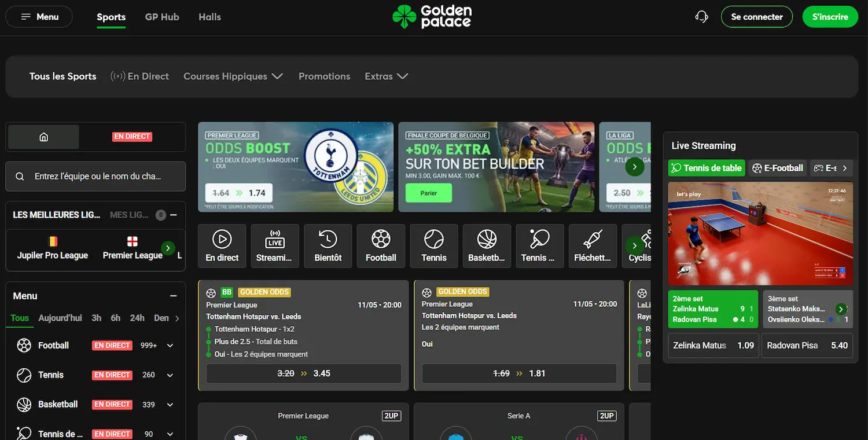Image resolution: width=868 pixels, height=440 pixels.
Task: Bet on Radovan Pisa at 5.40
Action: tap(807, 346)
